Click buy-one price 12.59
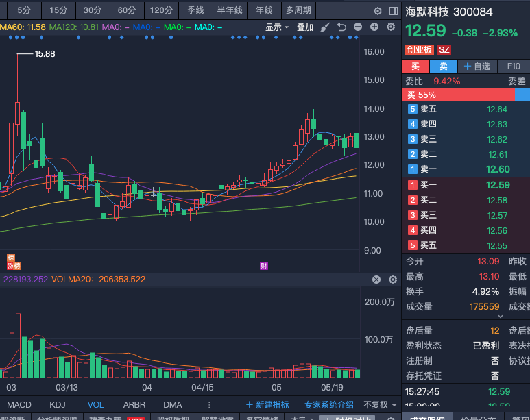Viewport: 530px width, 420px height. click(x=498, y=185)
